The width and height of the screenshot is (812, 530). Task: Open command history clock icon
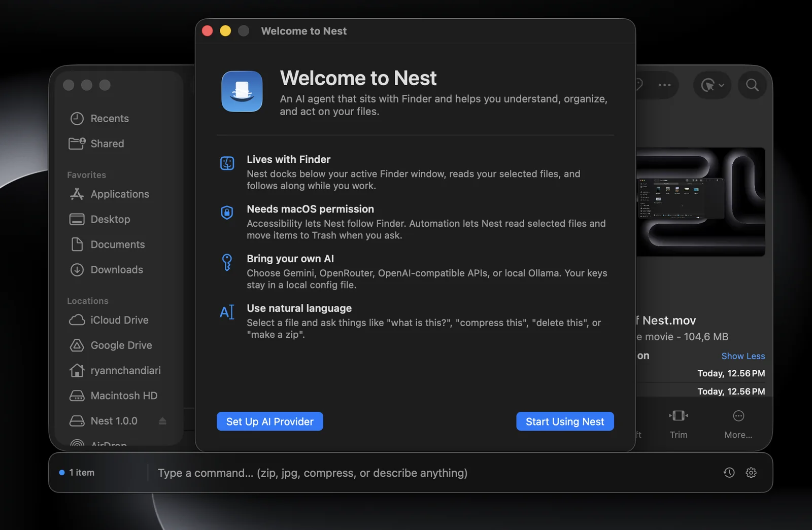click(x=729, y=473)
